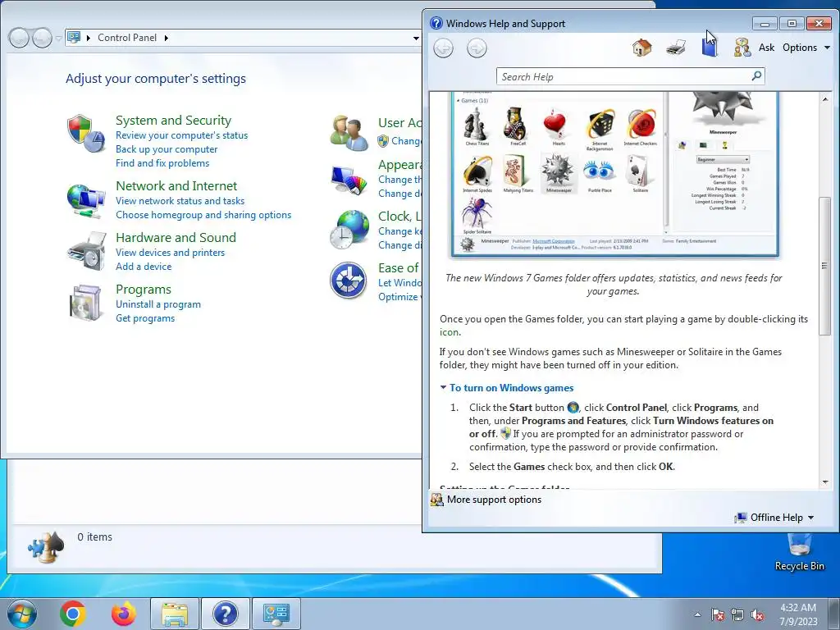The width and height of the screenshot is (840, 630).
Task: Browse Help using the blue book icon
Action: coord(710,48)
